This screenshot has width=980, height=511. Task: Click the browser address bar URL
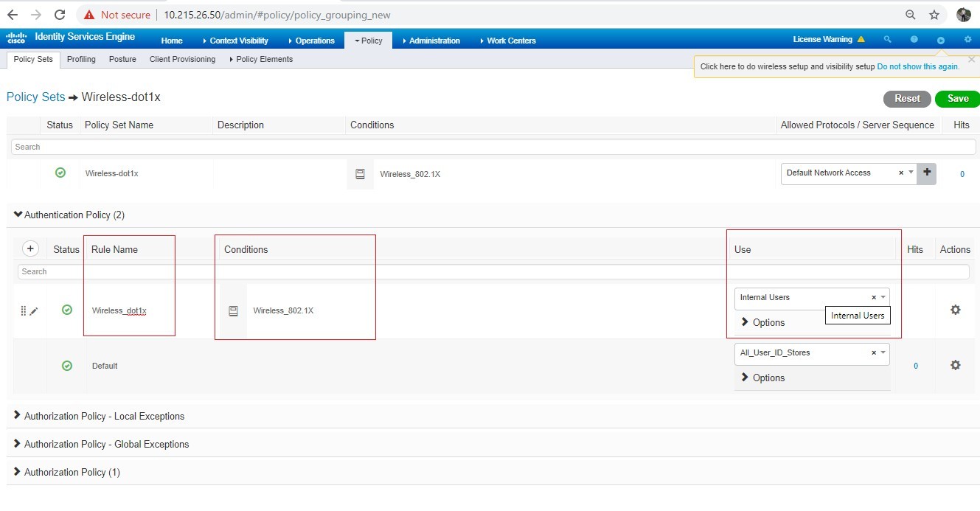(277, 15)
